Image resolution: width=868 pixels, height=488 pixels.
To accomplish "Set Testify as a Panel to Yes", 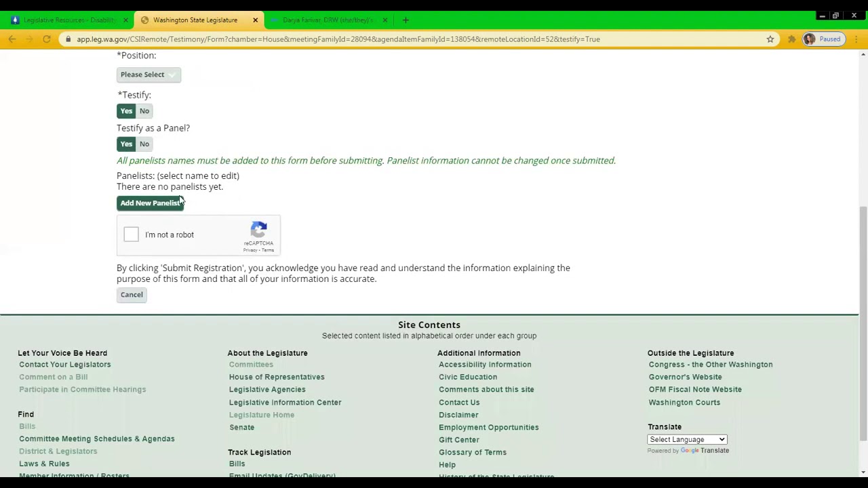I will [126, 144].
